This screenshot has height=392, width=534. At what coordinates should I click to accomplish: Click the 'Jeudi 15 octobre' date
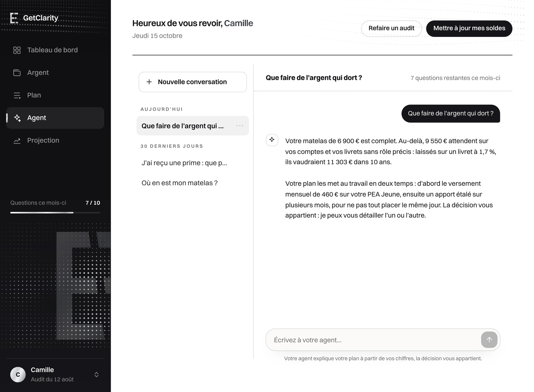tap(157, 36)
